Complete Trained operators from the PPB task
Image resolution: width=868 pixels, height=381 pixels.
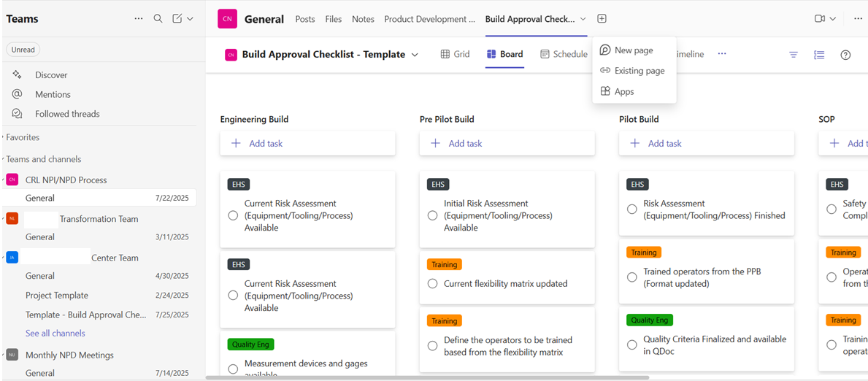click(x=631, y=277)
